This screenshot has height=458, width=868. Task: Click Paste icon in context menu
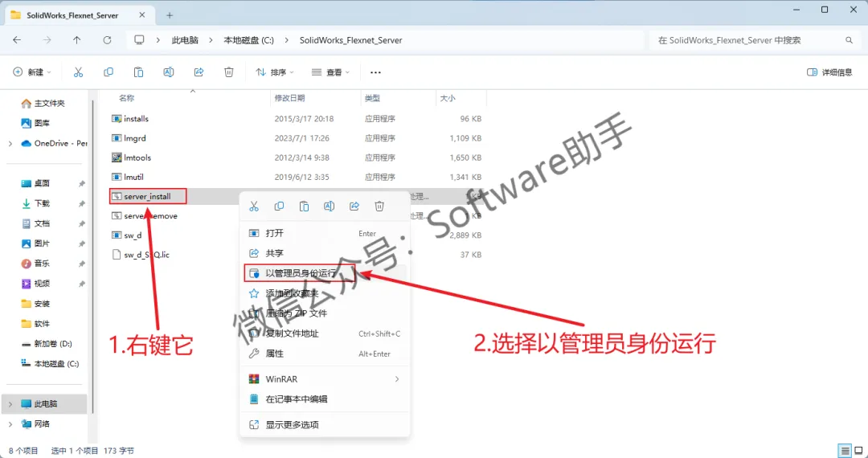click(304, 207)
